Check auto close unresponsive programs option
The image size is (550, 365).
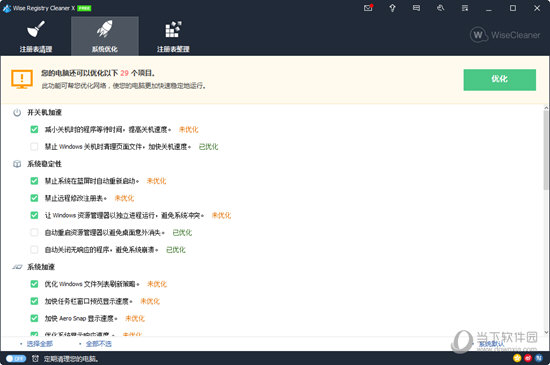click(34, 250)
